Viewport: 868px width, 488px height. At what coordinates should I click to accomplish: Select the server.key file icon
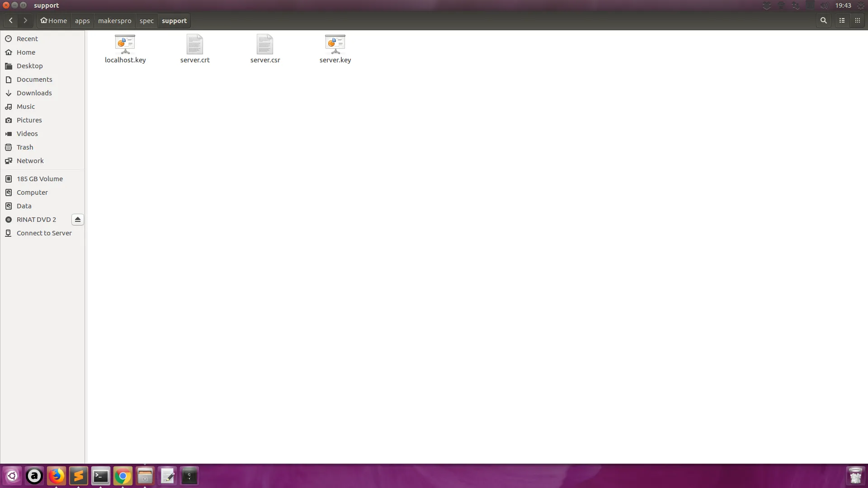coord(335,44)
